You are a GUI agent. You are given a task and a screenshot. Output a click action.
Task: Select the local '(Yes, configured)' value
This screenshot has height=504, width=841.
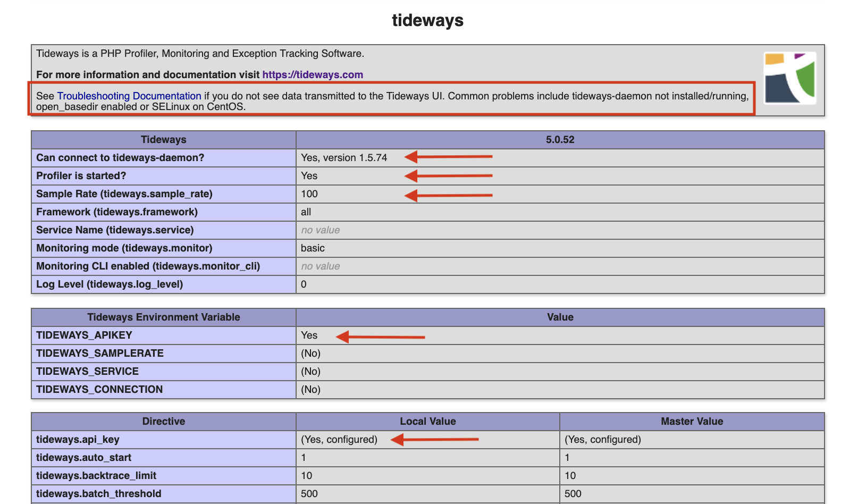[x=339, y=440]
